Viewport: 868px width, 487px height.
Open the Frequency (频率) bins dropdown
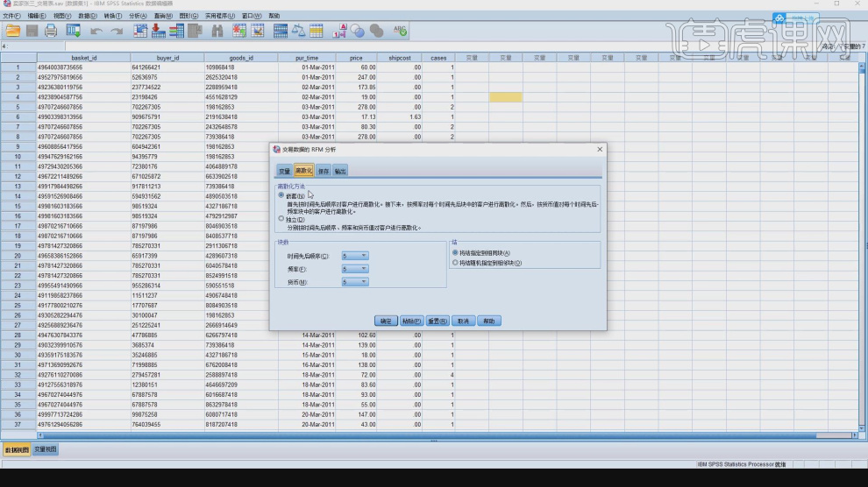355,269
